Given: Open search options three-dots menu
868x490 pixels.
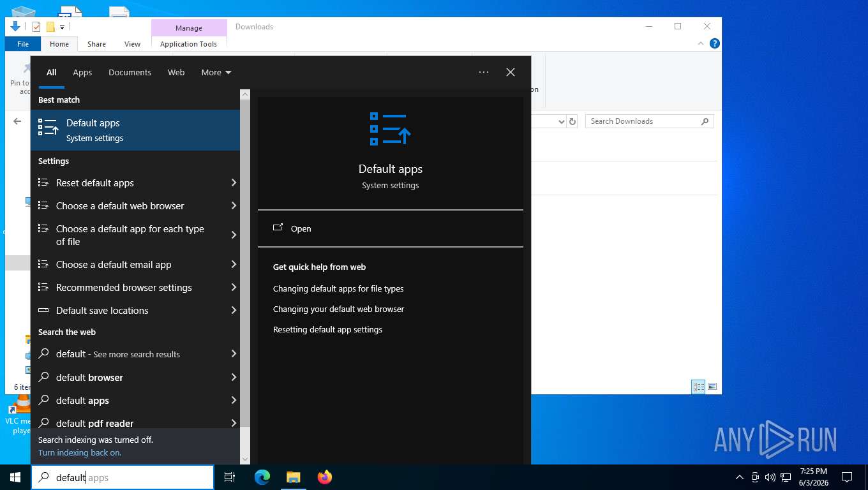Looking at the screenshot, I should click(x=484, y=72).
